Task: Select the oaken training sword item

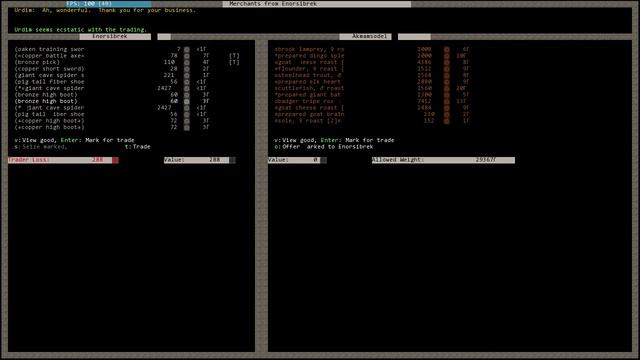Action: [x=49, y=49]
